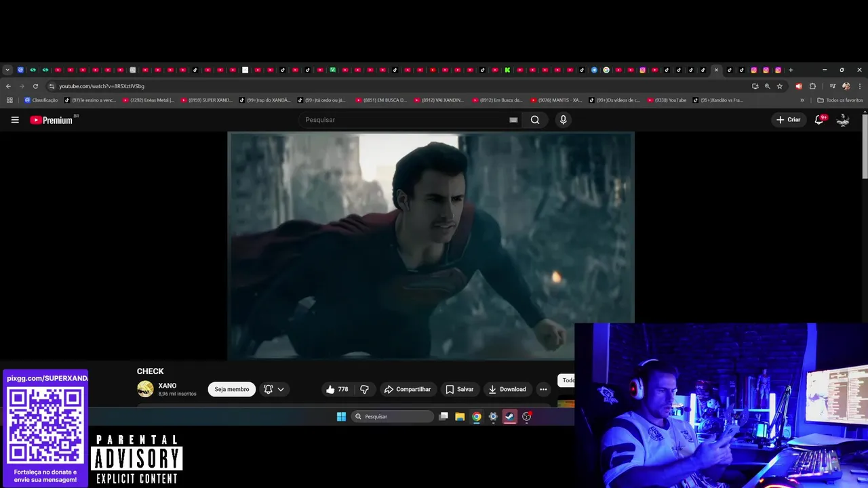868x488 pixels.
Task: Dislike the video with thumbs down
Action: pyautogui.click(x=364, y=389)
